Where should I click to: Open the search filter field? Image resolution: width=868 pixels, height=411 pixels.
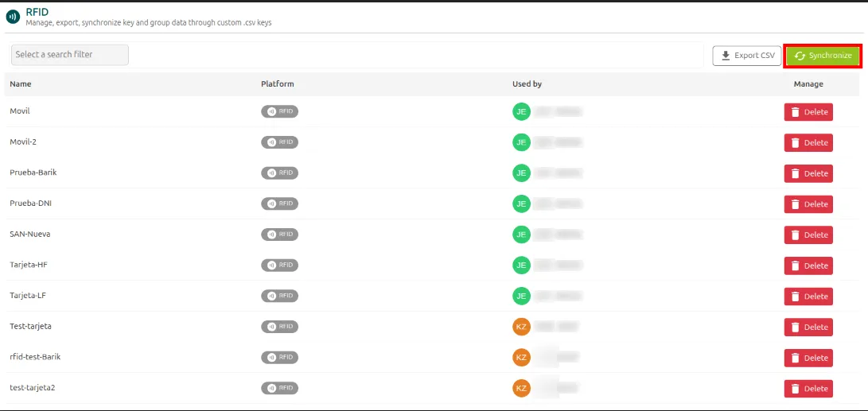pos(70,55)
